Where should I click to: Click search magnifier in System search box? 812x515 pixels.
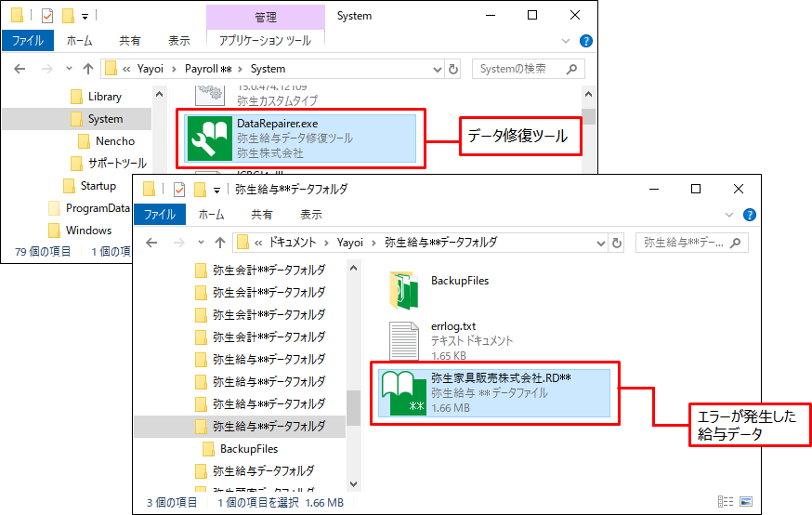(x=571, y=69)
